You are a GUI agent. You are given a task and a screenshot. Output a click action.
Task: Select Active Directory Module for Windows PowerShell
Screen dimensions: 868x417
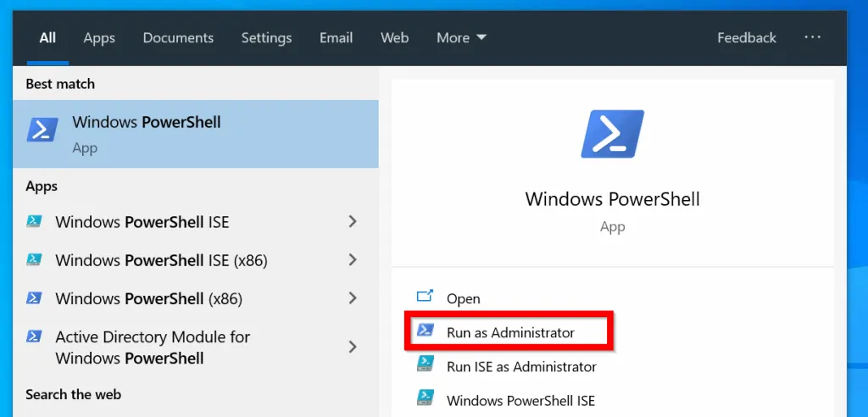pos(196,347)
